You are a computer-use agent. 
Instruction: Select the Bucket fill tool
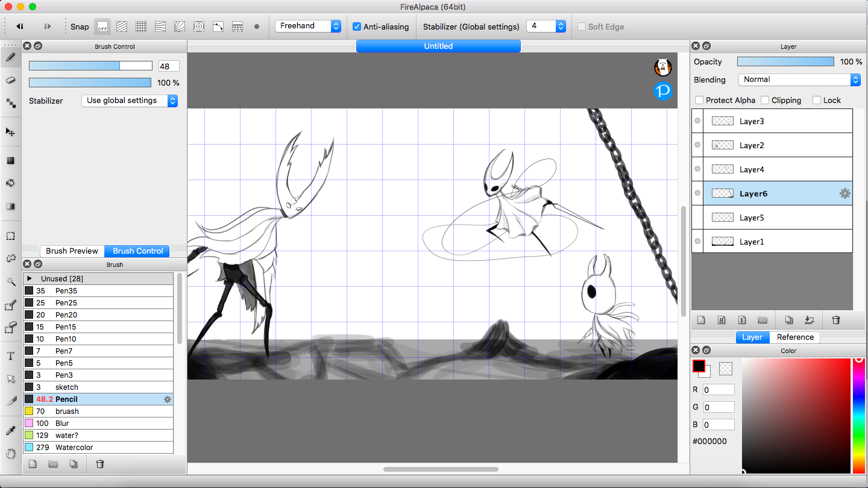click(10, 184)
